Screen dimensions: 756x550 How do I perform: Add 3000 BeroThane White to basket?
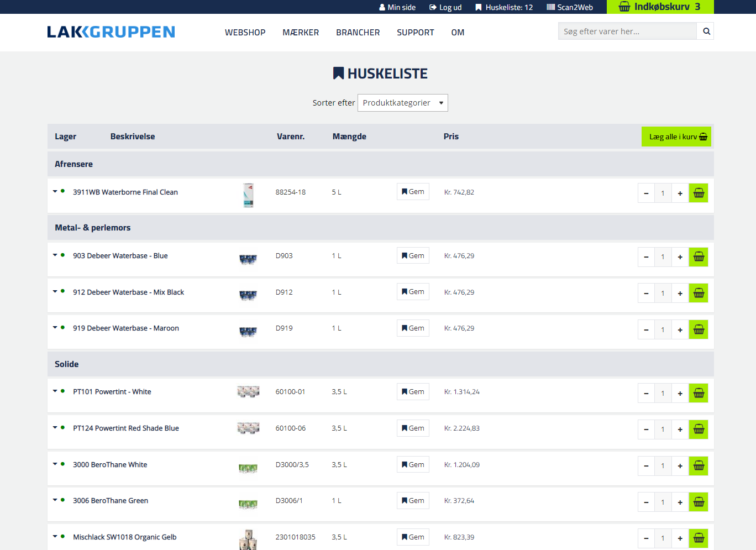point(699,465)
